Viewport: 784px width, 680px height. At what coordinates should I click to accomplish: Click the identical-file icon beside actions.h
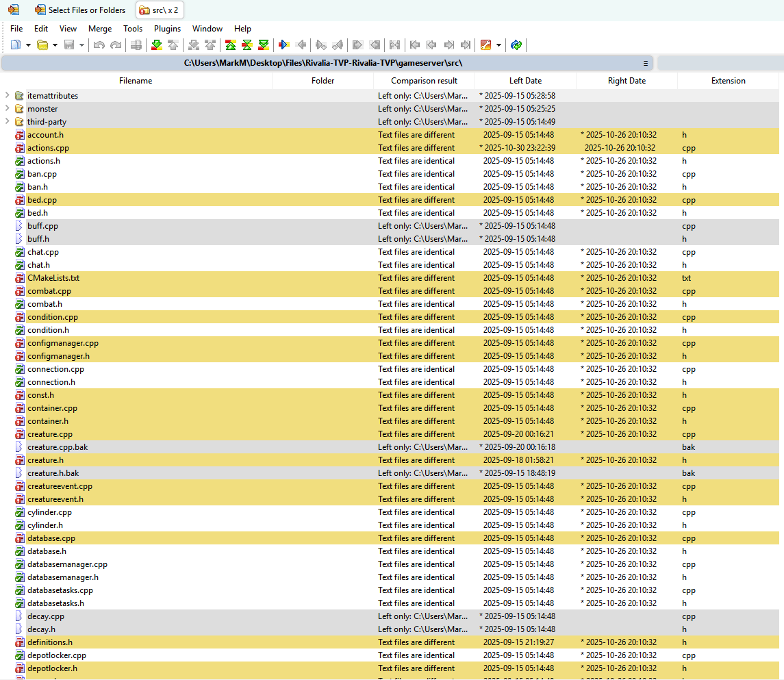[19, 160]
